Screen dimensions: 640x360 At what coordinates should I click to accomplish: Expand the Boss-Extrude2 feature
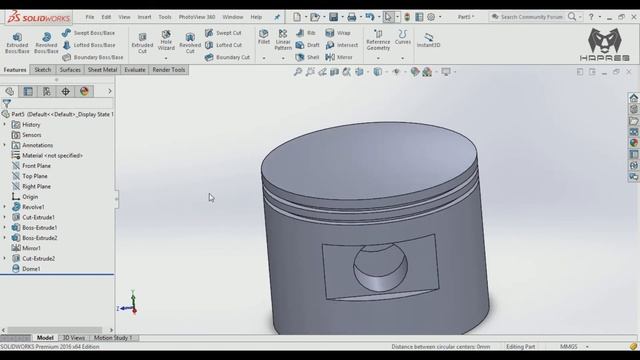point(4,238)
